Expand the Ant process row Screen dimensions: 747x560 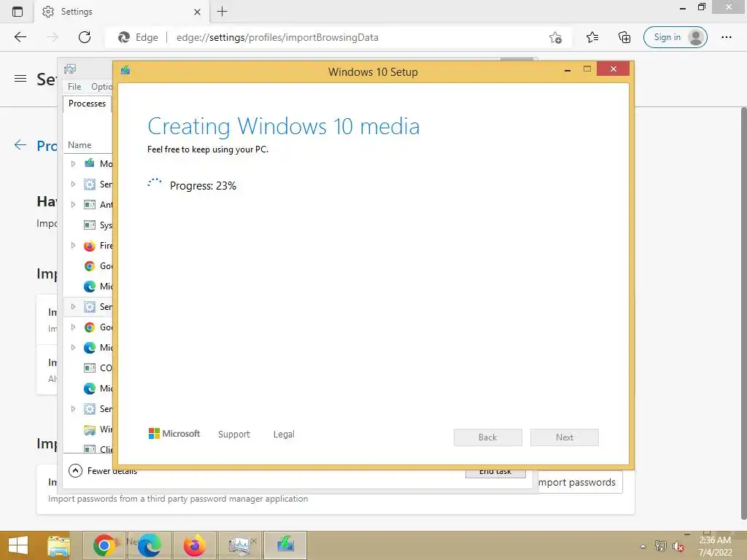point(73,205)
